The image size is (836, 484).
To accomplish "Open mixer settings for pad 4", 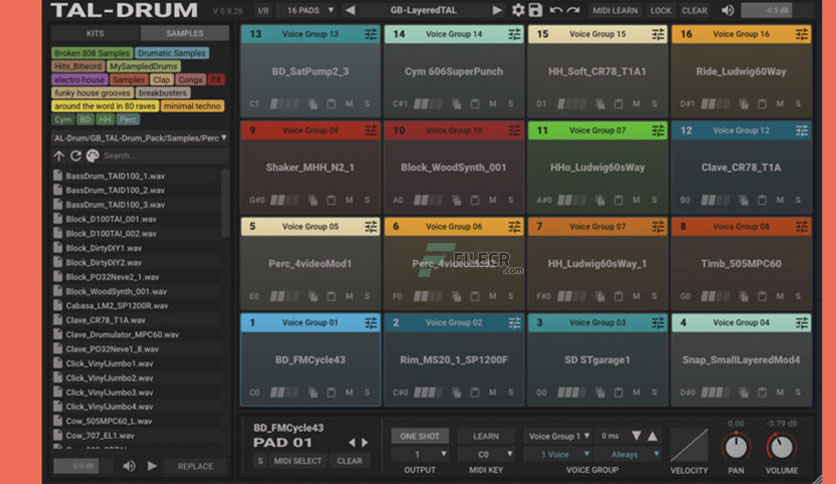I will (801, 322).
